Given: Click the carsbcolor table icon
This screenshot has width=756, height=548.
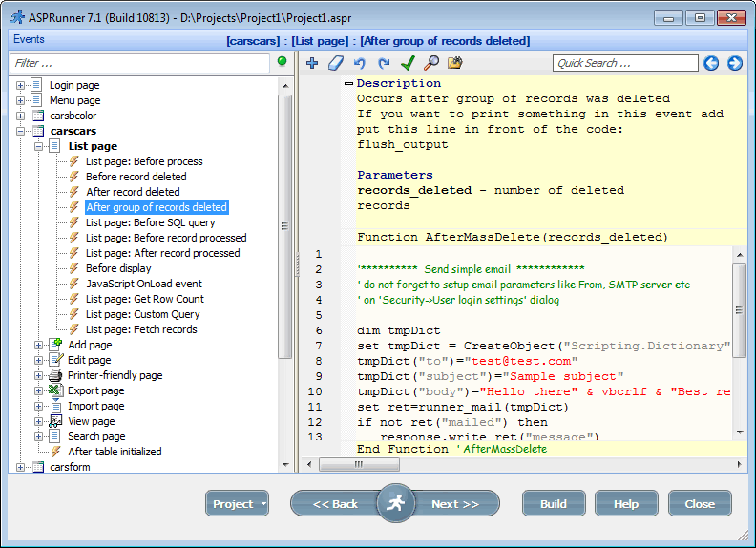Looking at the screenshot, I should (x=38, y=116).
